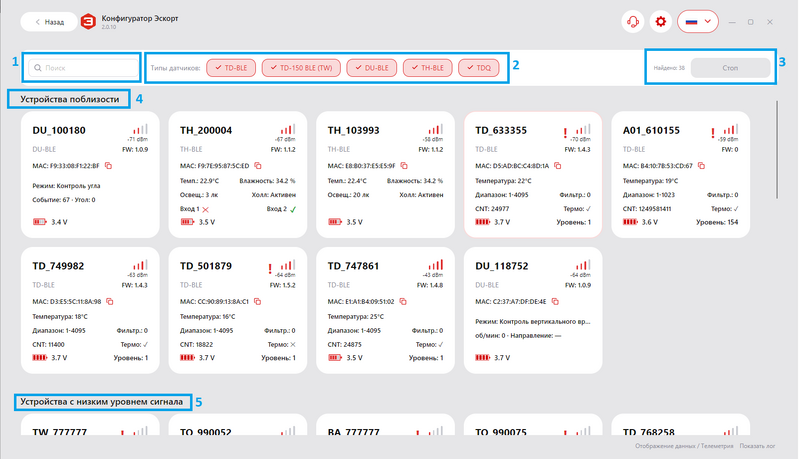The height and width of the screenshot is (459, 800).
Task: Open the TD_747861 device card title
Action: pyautogui.click(x=354, y=266)
